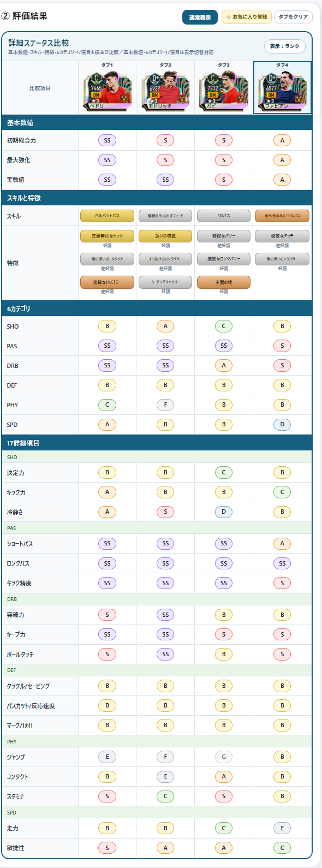
Task: Click the 勝機を生み出すフィード skill badge
Action: coord(165,216)
